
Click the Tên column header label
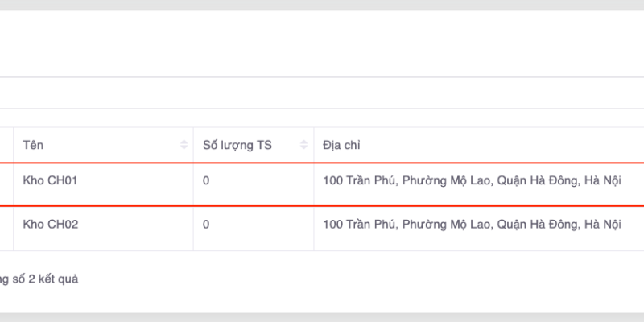pyautogui.click(x=33, y=146)
